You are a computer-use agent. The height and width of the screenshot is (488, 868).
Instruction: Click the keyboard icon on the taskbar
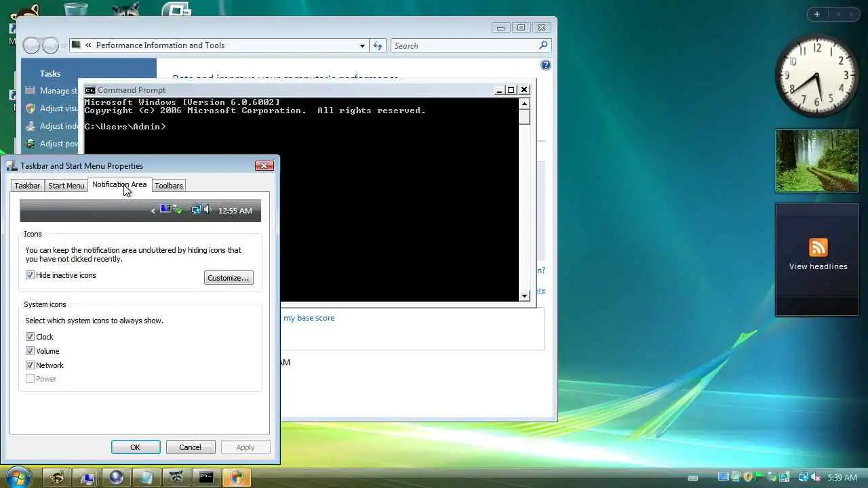coord(692,478)
